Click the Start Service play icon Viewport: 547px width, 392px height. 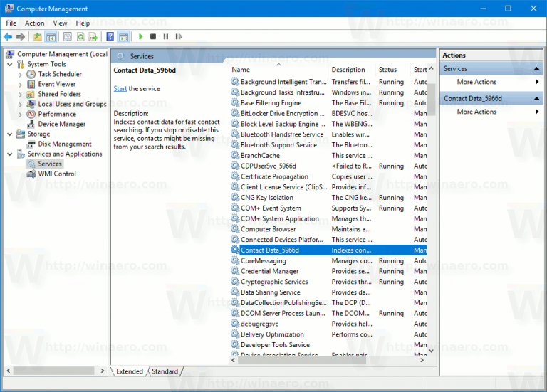(x=141, y=36)
